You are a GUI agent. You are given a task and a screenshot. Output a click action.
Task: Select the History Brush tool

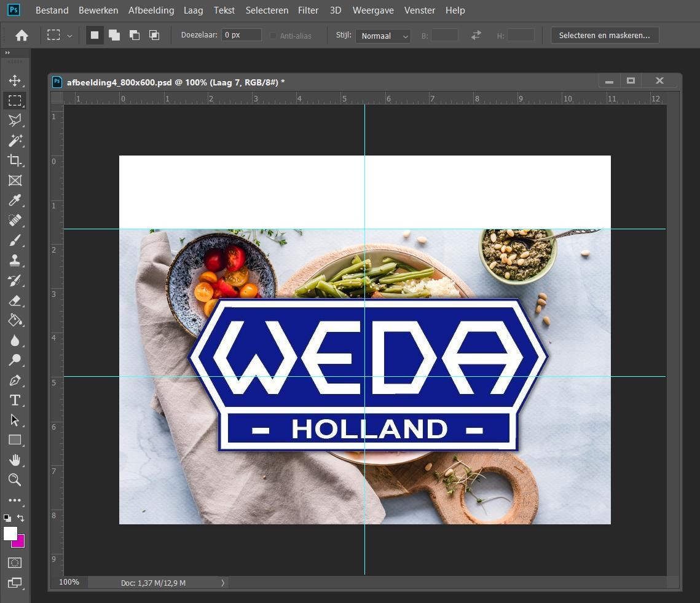point(15,280)
